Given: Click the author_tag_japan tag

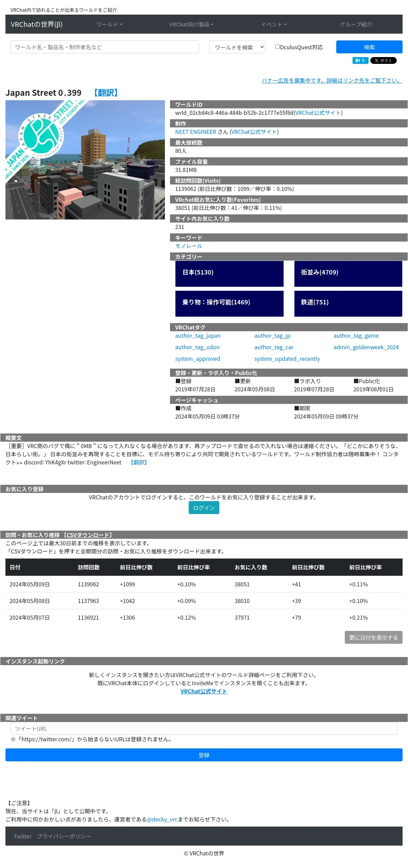Looking at the screenshot, I should (198, 336).
